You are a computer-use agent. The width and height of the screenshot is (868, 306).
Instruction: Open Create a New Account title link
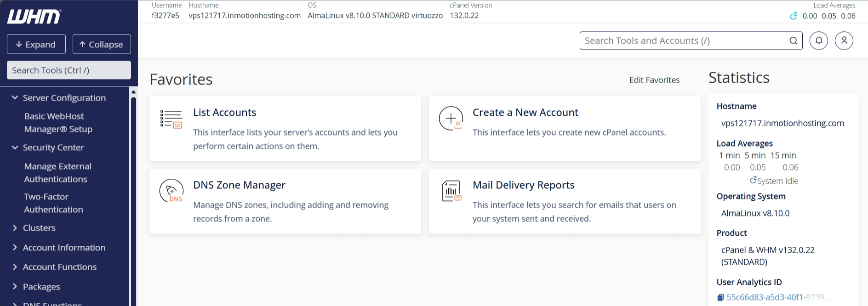tap(525, 113)
